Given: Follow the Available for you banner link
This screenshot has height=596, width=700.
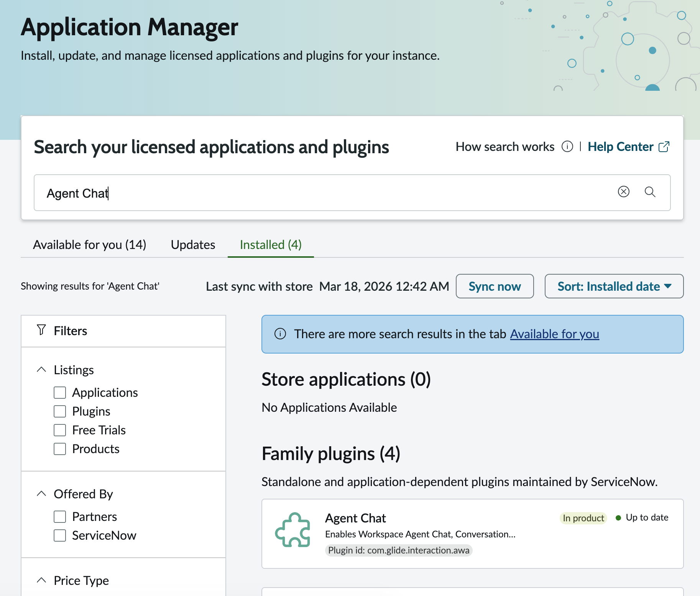Looking at the screenshot, I should coord(554,334).
